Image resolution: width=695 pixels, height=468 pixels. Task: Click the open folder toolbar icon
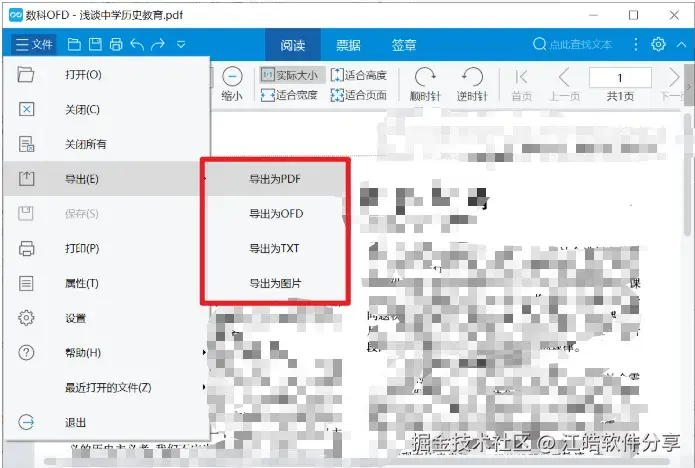74,44
